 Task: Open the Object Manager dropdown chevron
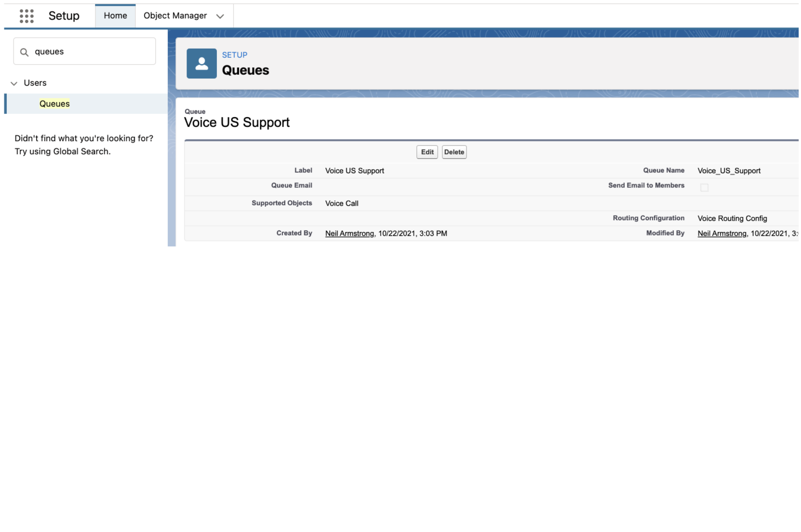click(x=220, y=16)
